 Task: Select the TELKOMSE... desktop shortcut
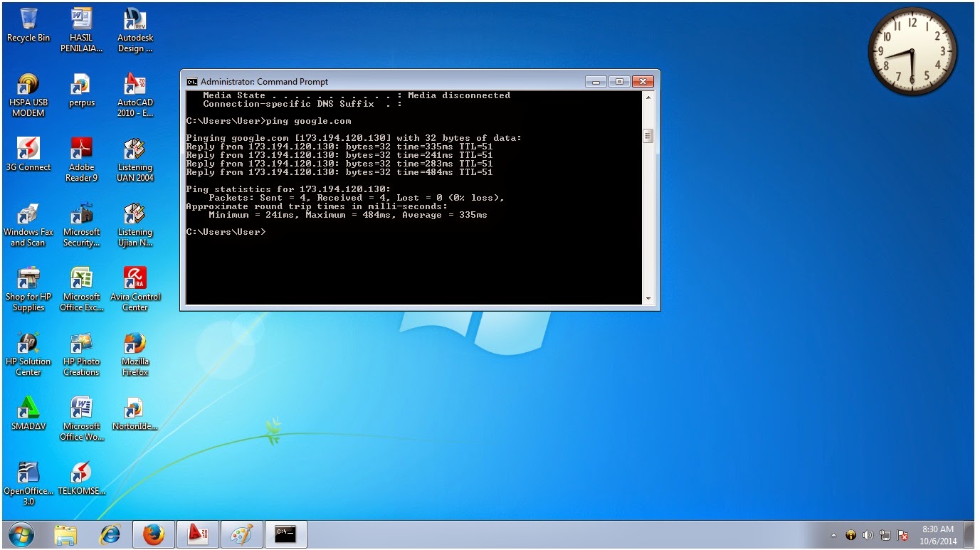81,478
